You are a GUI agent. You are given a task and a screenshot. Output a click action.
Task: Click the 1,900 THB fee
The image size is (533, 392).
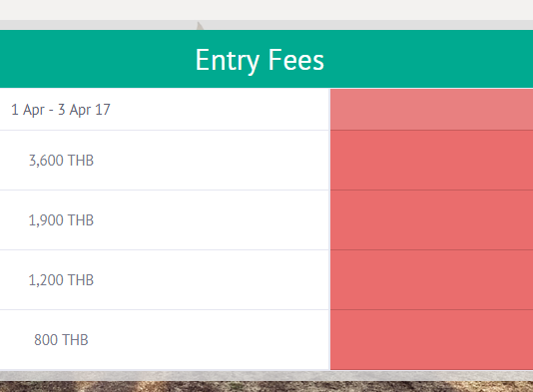[x=61, y=220]
